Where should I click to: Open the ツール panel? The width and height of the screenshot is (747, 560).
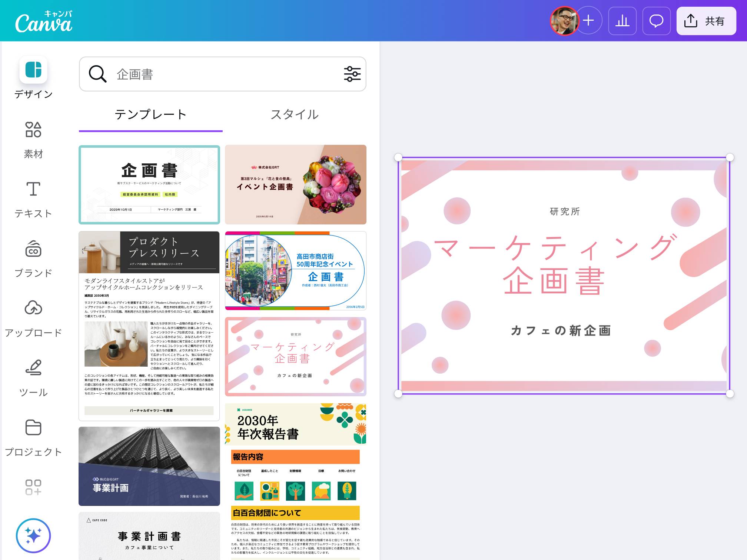(x=34, y=378)
